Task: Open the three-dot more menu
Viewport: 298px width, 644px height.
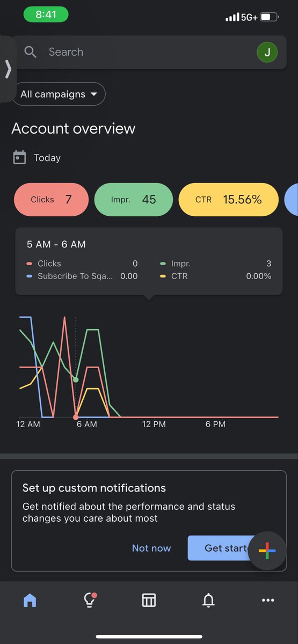Action: pyautogui.click(x=268, y=601)
